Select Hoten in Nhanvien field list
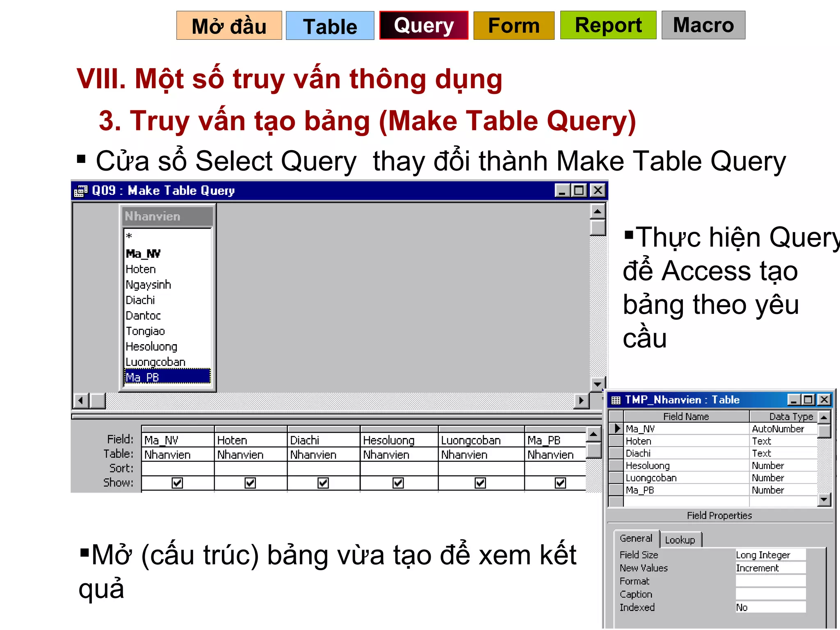840x630 pixels. [168, 269]
